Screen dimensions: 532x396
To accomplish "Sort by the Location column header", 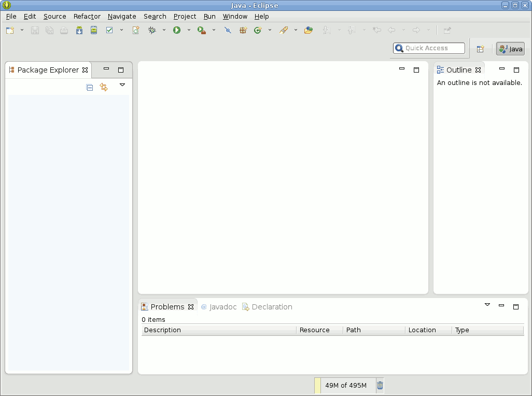I will (x=429, y=330).
